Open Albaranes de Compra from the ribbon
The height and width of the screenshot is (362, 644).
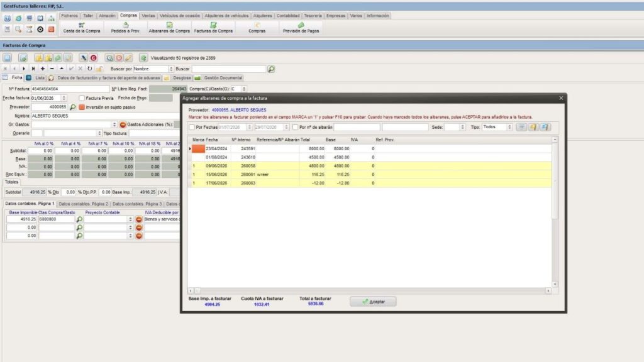click(x=169, y=28)
